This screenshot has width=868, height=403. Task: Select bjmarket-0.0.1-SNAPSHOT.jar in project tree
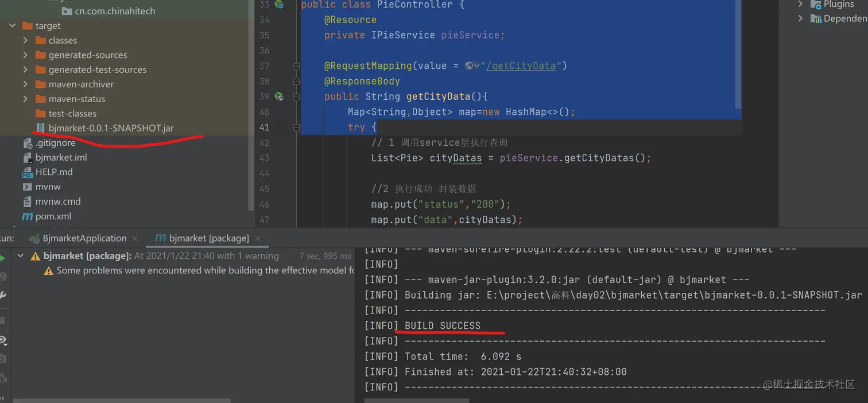pyautogui.click(x=111, y=128)
